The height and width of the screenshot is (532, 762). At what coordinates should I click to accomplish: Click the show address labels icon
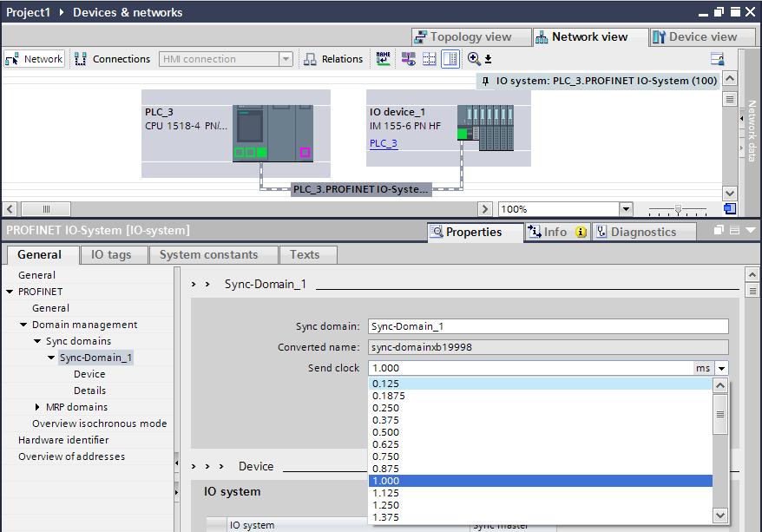(408, 59)
